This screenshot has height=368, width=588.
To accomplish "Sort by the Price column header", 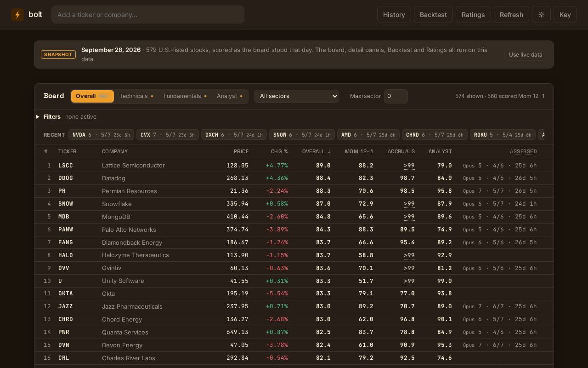I will click(x=241, y=151).
